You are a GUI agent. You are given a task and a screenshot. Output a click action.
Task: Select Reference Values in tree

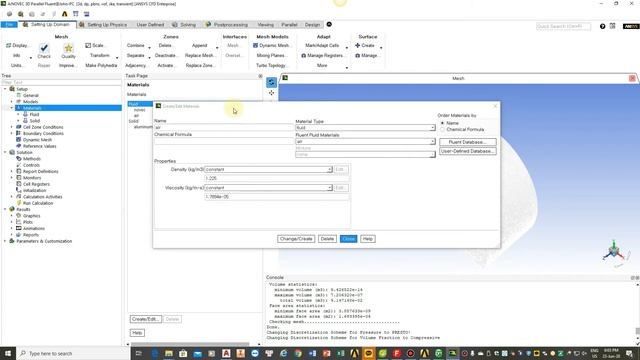click(x=40, y=146)
